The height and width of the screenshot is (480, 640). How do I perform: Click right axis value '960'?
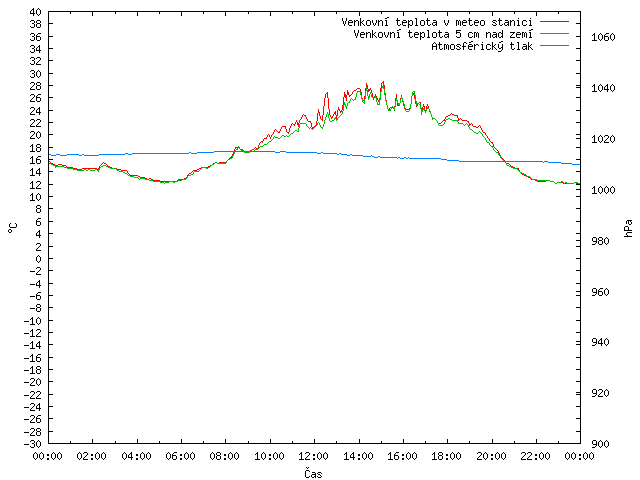pyautogui.click(x=600, y=292)
